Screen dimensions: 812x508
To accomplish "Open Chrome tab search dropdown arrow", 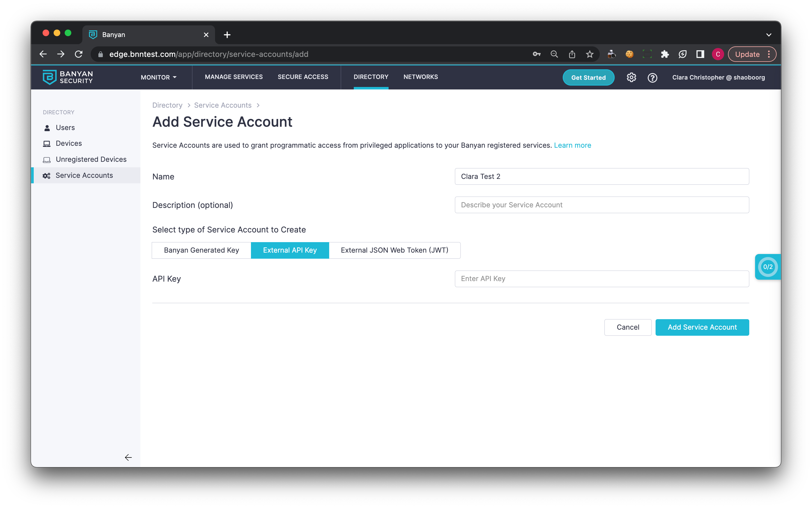I will pyautogui.click(x=769, y=35).
